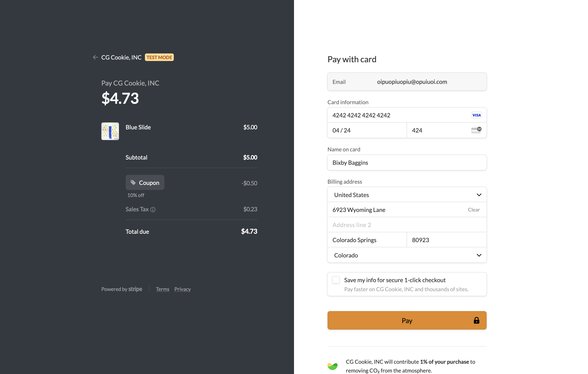Click the lock icon on the Pay button
Viewport: 588px width, 374px height.
tap(476, 320)
